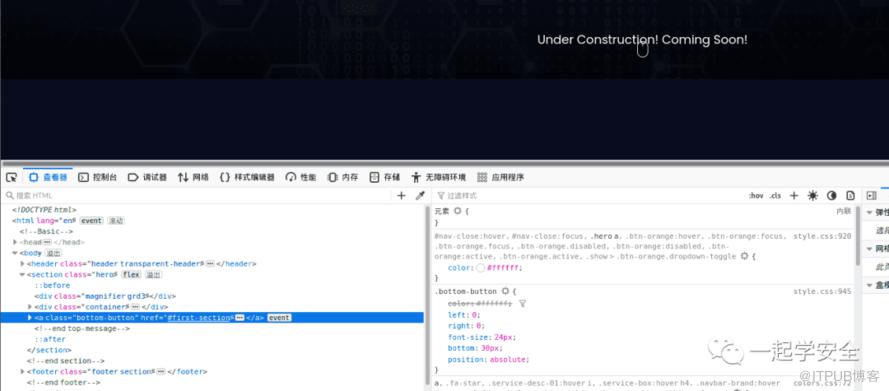
Task: Open the 应用程序 Application tab
Action: (x=501, y=177)
